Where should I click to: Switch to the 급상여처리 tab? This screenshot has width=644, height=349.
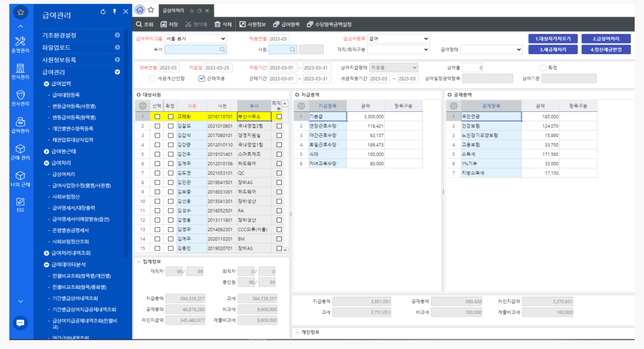click(174, 11)
